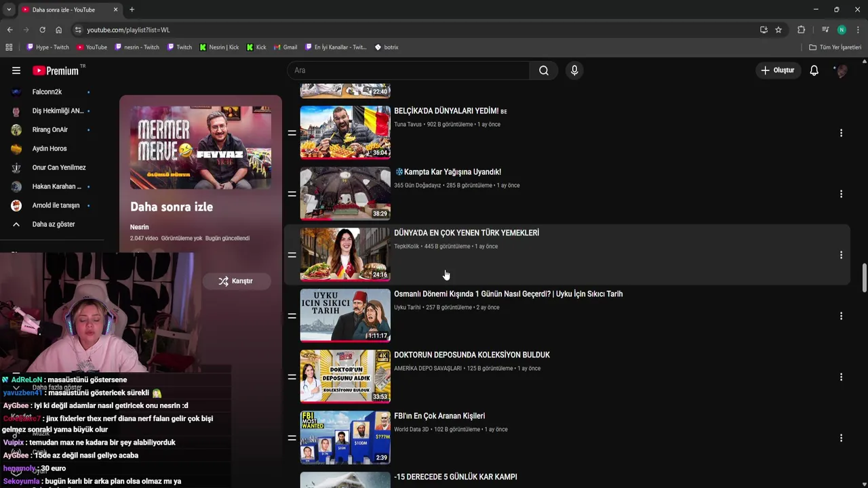Open a new browser tab

[x=132, y=9]
